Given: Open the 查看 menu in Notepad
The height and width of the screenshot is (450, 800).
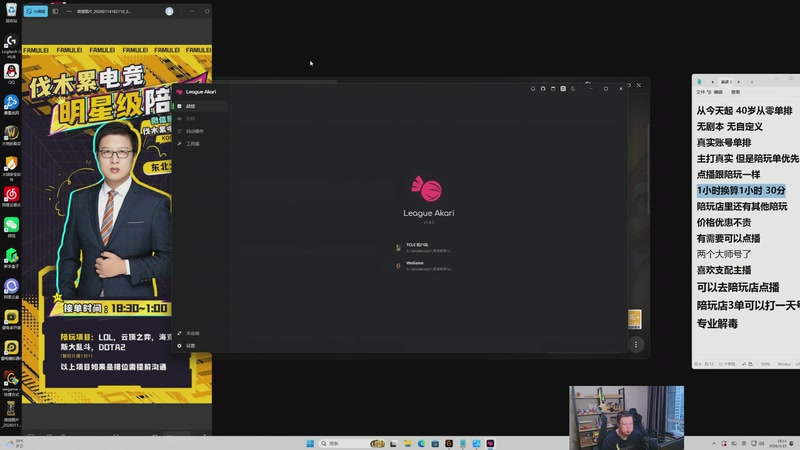Looking at the screenshot, I should 736,92.
